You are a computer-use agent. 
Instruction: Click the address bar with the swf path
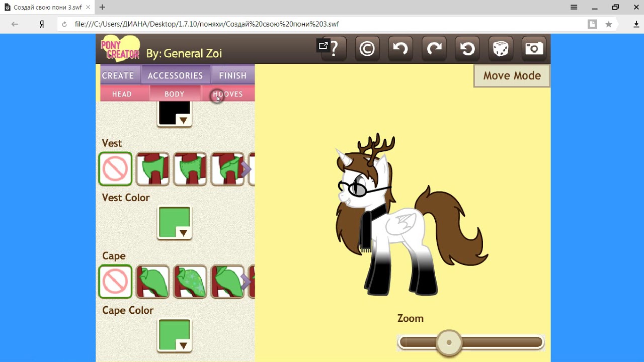(x=322, y=24)
